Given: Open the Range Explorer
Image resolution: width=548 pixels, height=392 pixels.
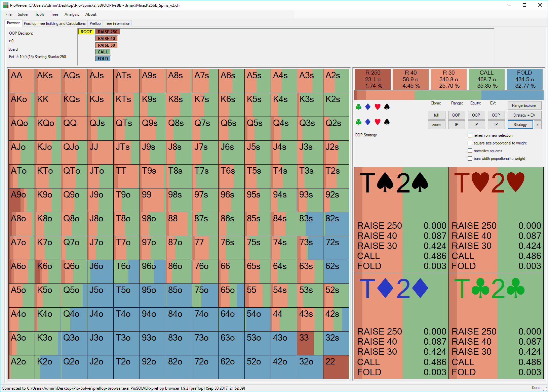Looking at the screenshot, I should 524,105.
